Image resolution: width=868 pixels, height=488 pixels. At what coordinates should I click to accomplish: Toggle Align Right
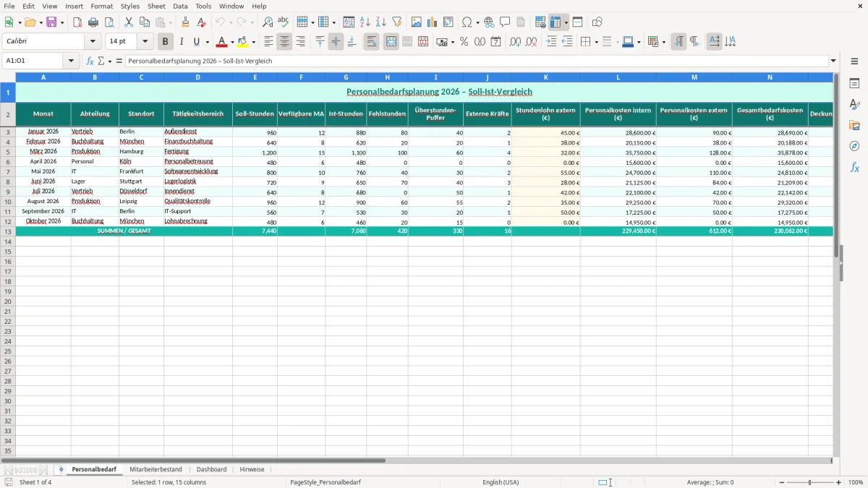301,42
